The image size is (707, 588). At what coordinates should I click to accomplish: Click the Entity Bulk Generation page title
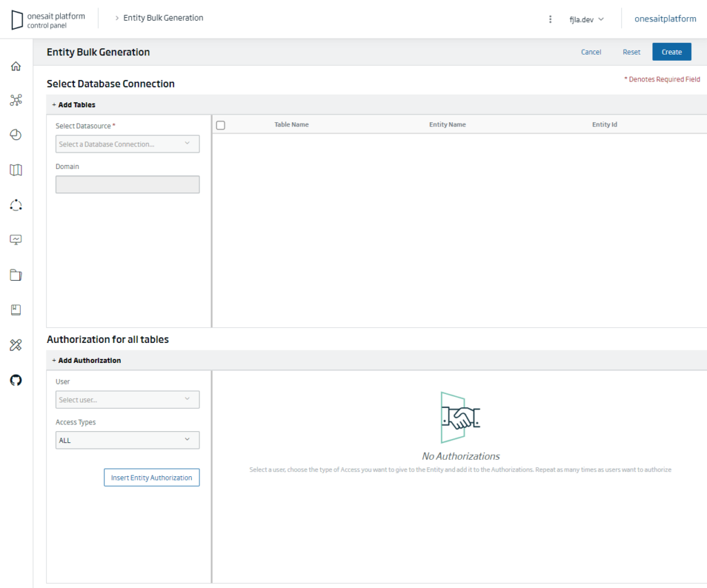[98, 52]
